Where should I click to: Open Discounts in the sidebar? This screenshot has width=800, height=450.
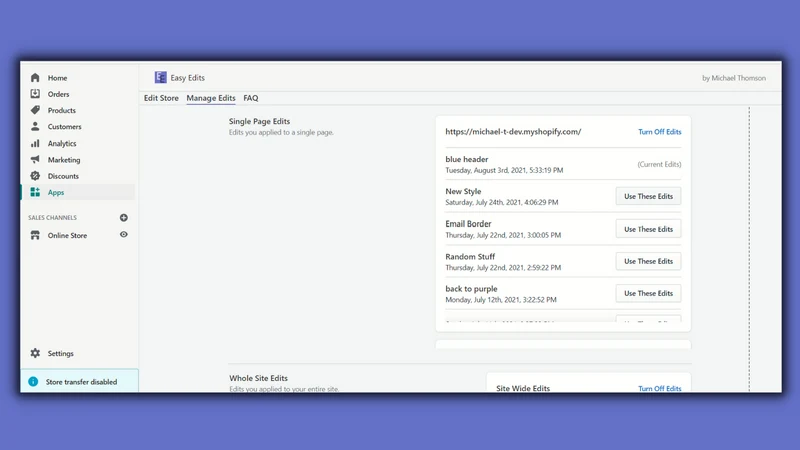pos(63,177)
